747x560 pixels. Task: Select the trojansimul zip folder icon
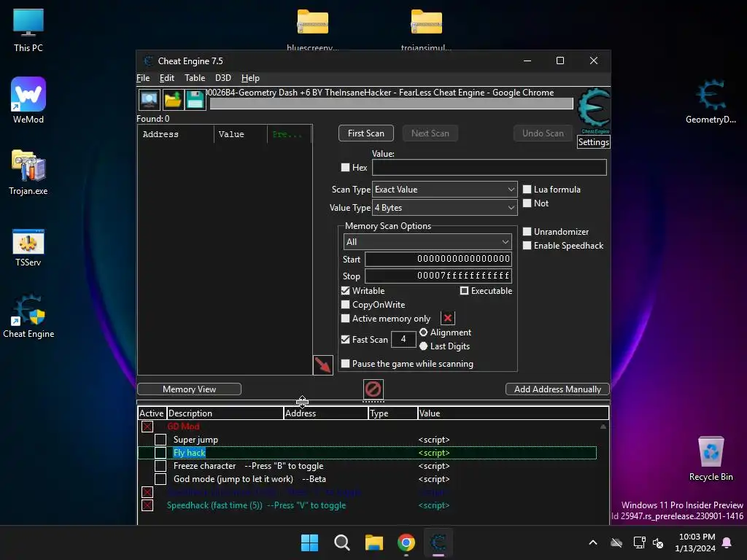tap(426, 29)
